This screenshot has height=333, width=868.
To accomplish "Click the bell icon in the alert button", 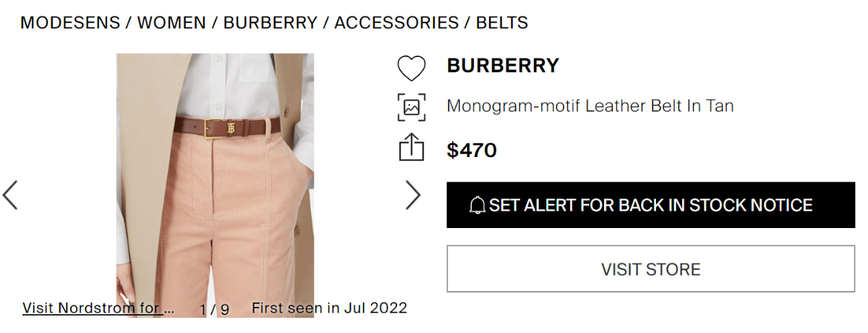I will 477,206.
